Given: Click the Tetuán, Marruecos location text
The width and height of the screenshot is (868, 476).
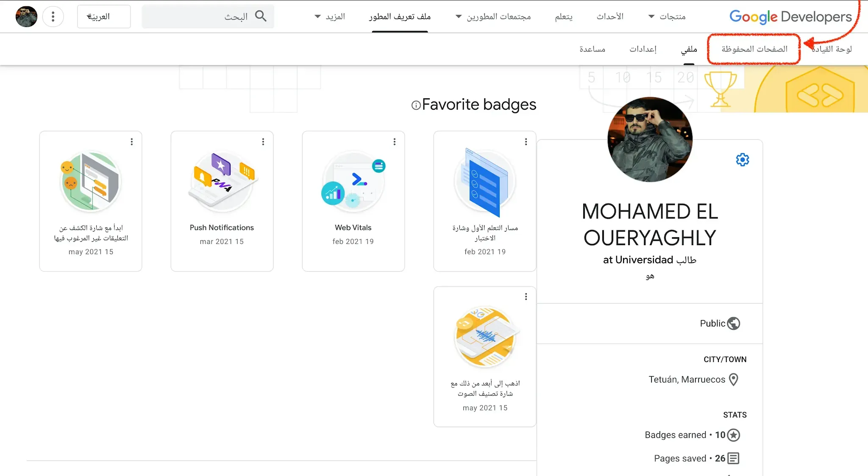Looking at the screenshot, I should pos(687,379).
